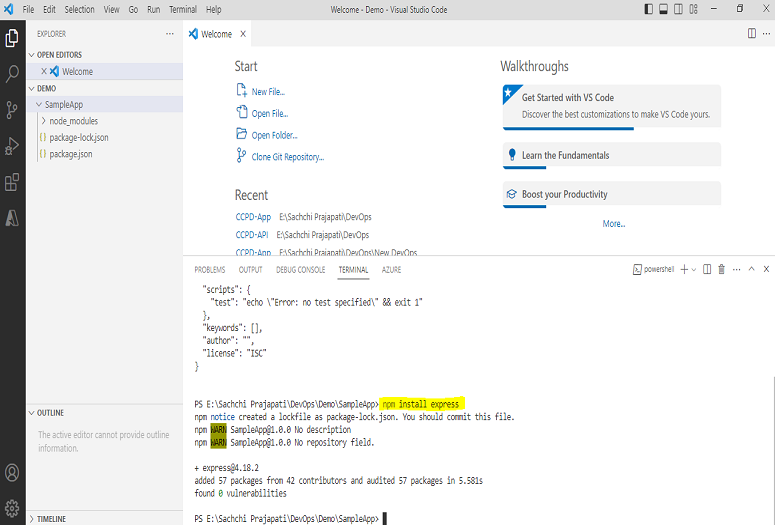Close the terminal panel

767,269
